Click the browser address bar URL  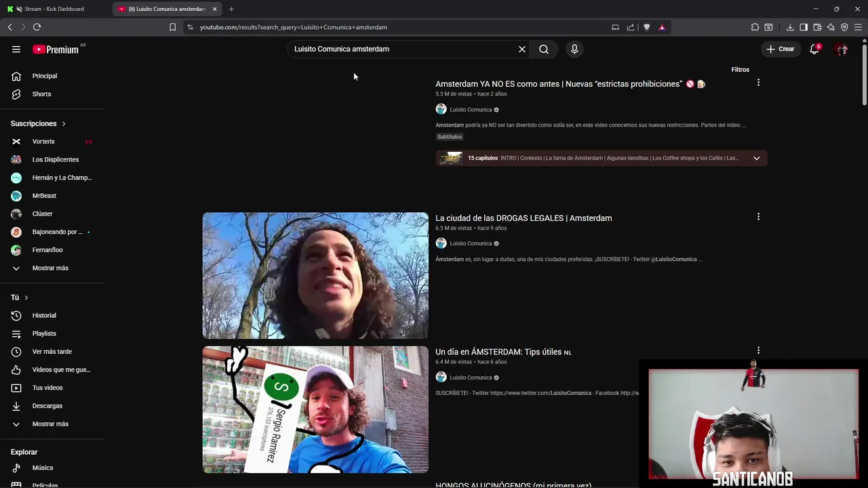tap(294, 27)
